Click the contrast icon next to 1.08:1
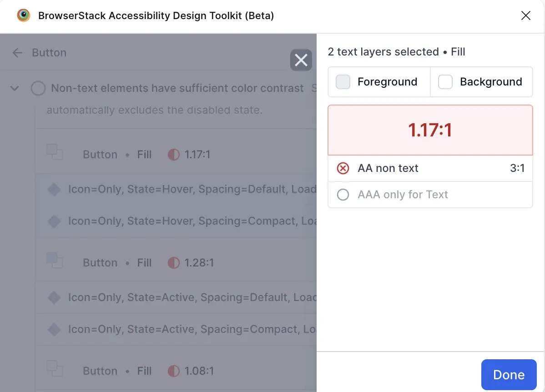This screenshot has width=545, height=392. [x=173, y=371]
